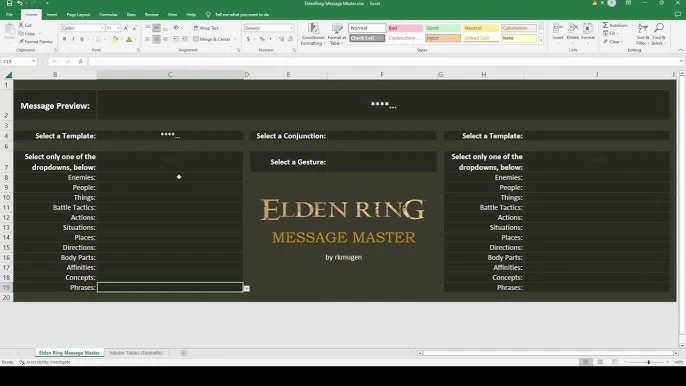Set middle vertical alignment
Image resolution: width=686 pixels, height=386 pixels.
click(x=156, y=28)
